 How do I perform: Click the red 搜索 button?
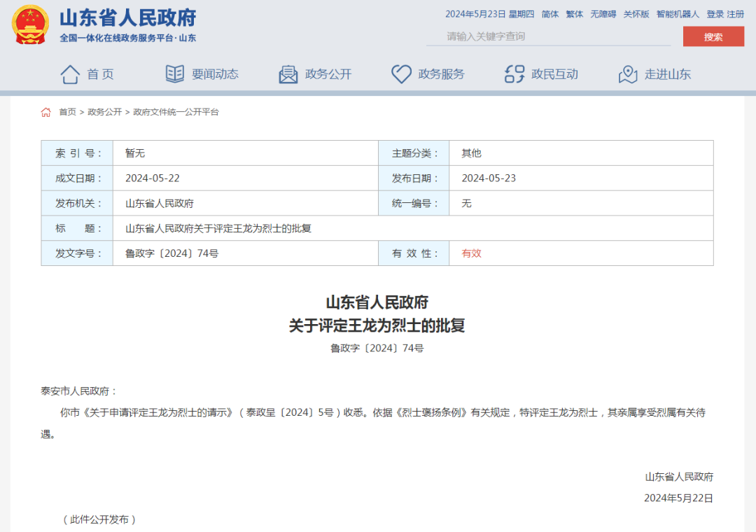pos(713,36)
